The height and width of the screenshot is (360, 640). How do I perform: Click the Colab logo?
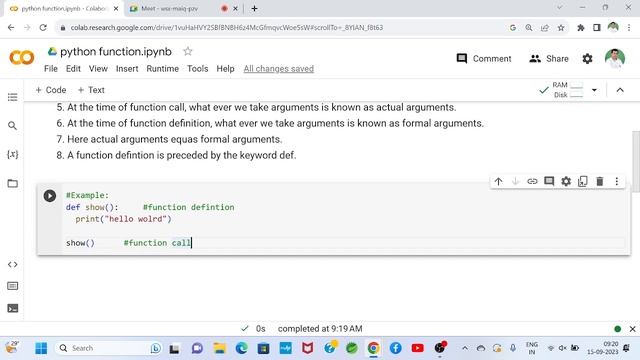click(x=22, y=58)
